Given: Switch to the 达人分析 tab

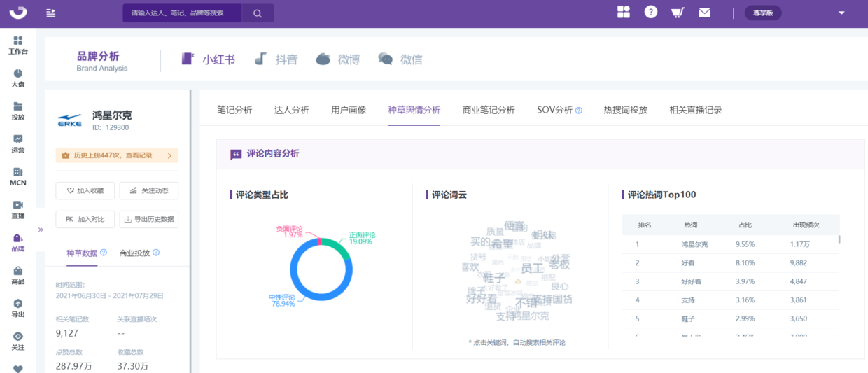Looking at the screenshot, I should tap(291, 110).
